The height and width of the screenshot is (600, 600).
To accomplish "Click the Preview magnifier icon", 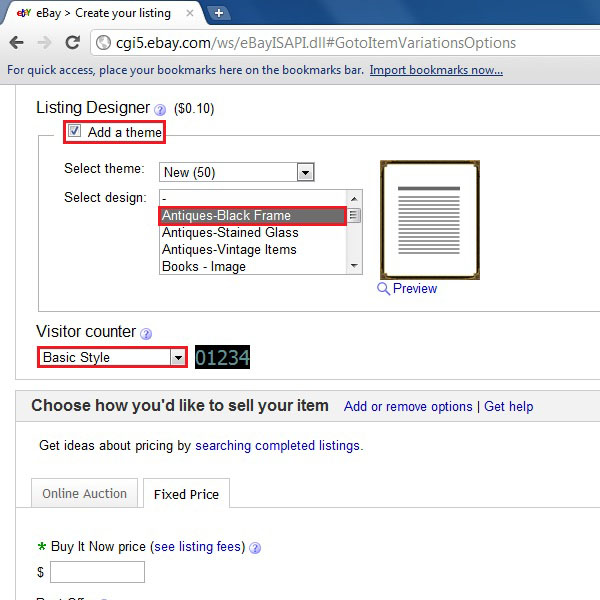I will pyautogui.click(x=383, y=289).
